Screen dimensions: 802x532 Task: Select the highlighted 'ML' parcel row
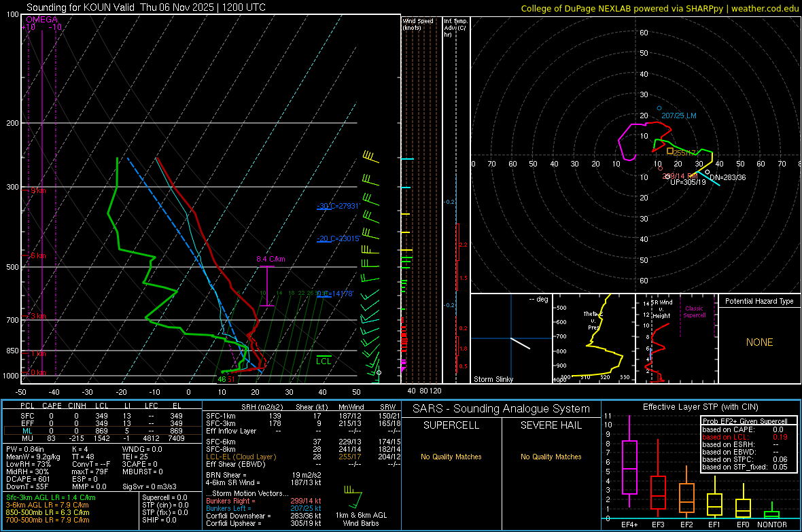click(x=103, y=431)
